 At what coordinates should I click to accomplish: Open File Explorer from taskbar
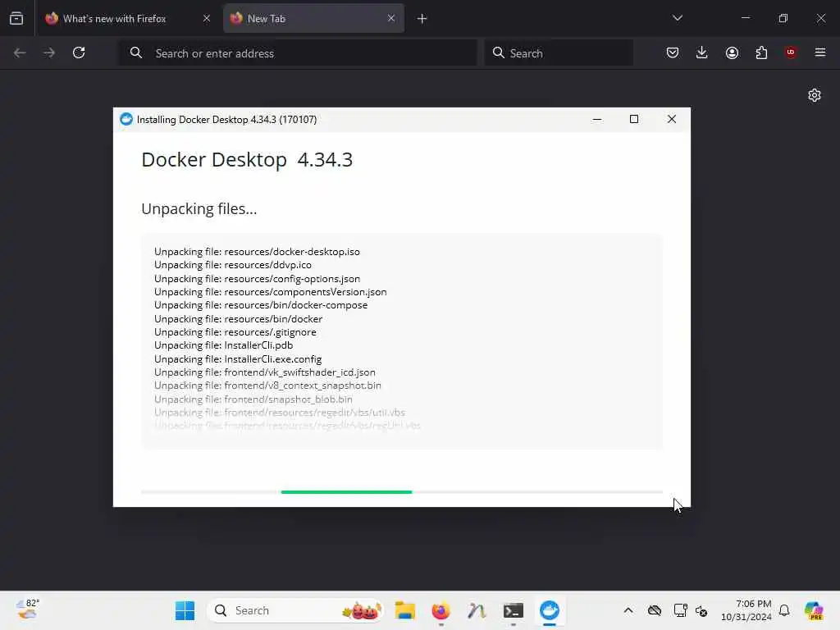click(405, 610)
